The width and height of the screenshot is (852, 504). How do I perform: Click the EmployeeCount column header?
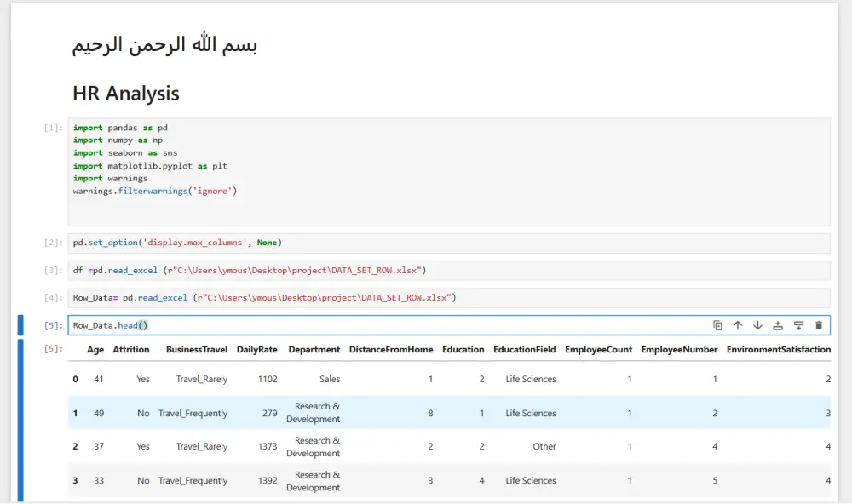(x=598, y=350)
